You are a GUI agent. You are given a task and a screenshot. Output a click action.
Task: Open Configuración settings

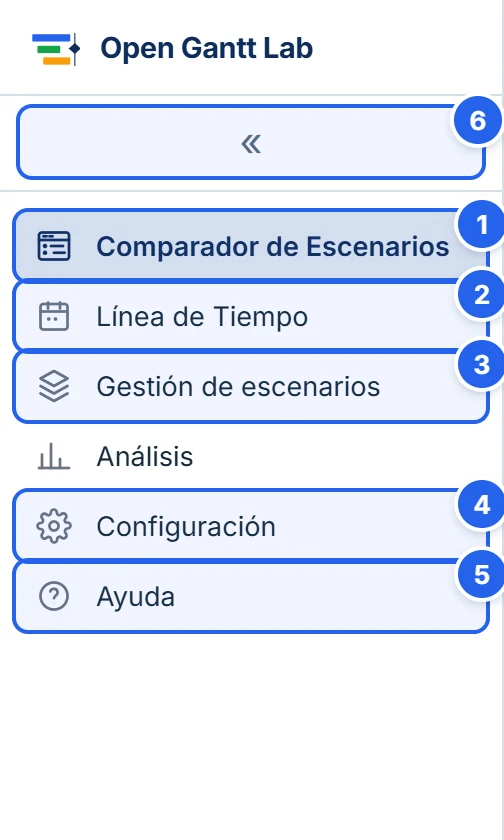tap(251, 526)
